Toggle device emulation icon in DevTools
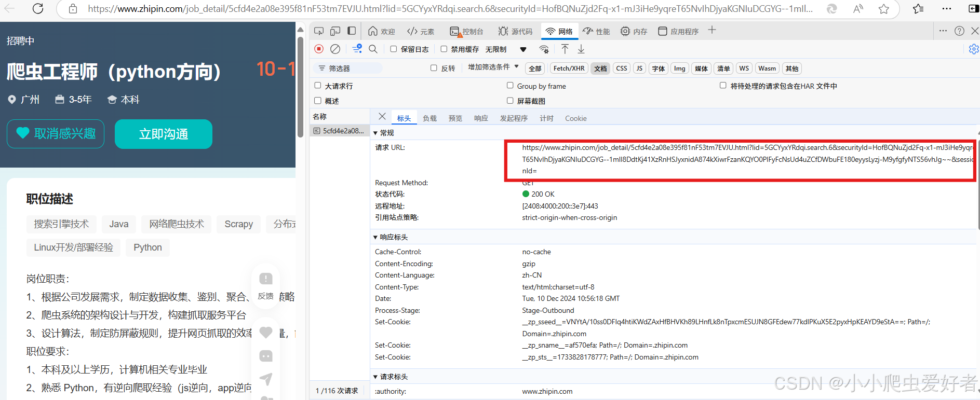 coord(335,31)
